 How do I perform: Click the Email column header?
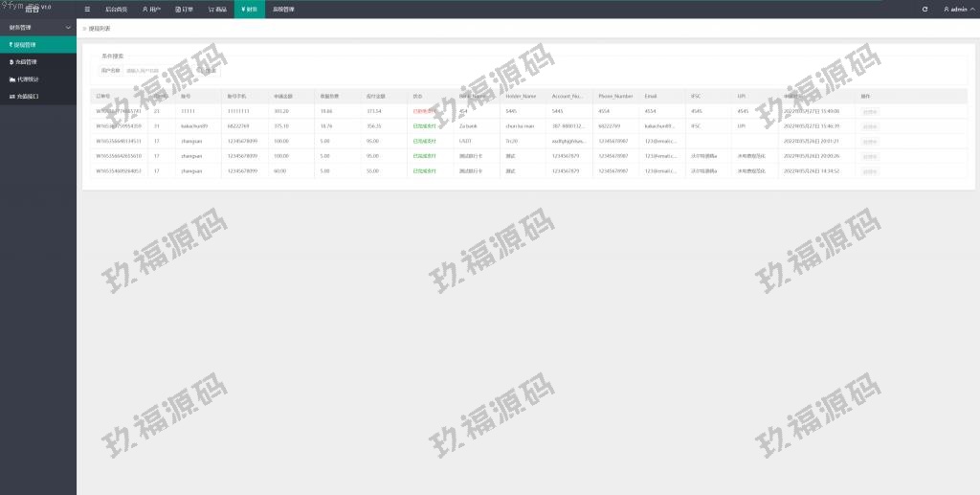[651, 96]
